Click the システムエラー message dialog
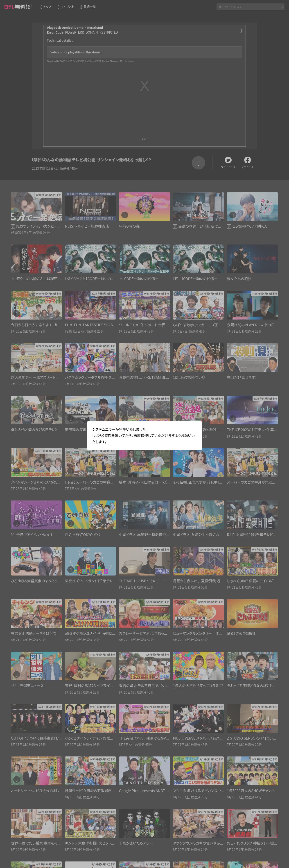This screenshot has width=289, height=868. pyautogui.click(x=144, y=435)
